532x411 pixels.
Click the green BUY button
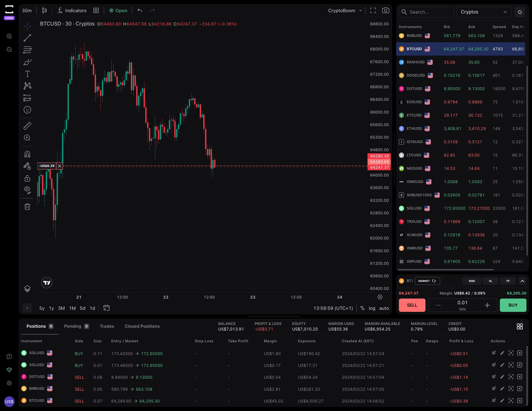513,305
